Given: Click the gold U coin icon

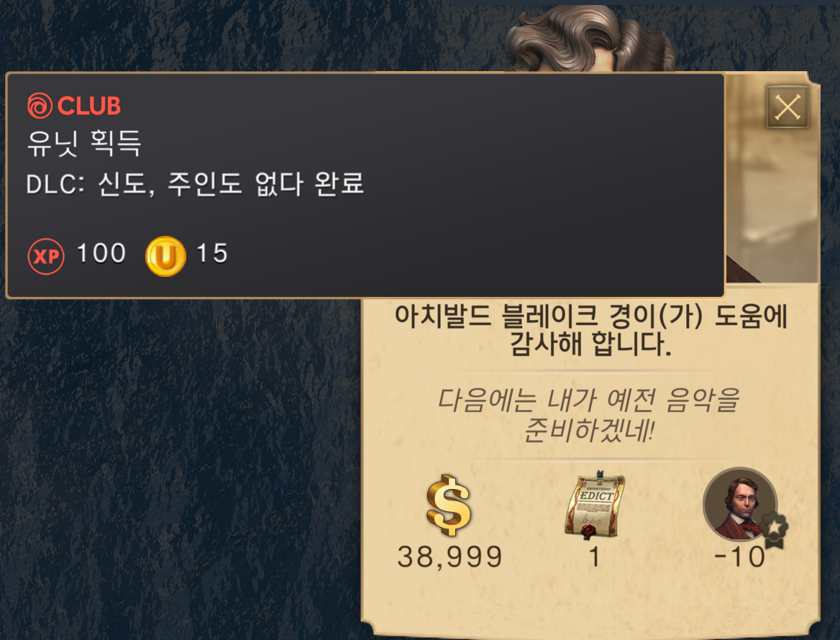Looking at the screenshot, I should click(x=165, y=256).
